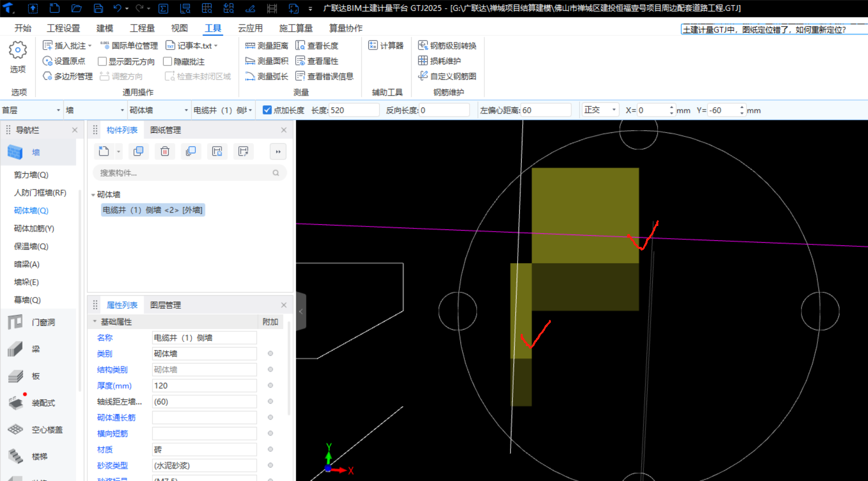Open 查看错误信息 error info
868x481 pixels.
[x=325, y=76]
